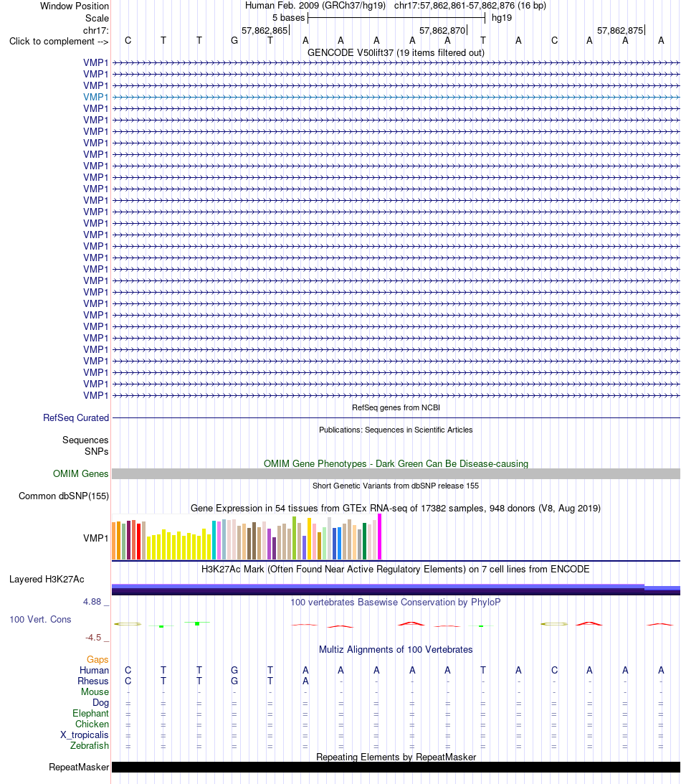The image size is (681, 784).
Task: Open the GTEx Gene Expression track heading
Action: [396, 508]
